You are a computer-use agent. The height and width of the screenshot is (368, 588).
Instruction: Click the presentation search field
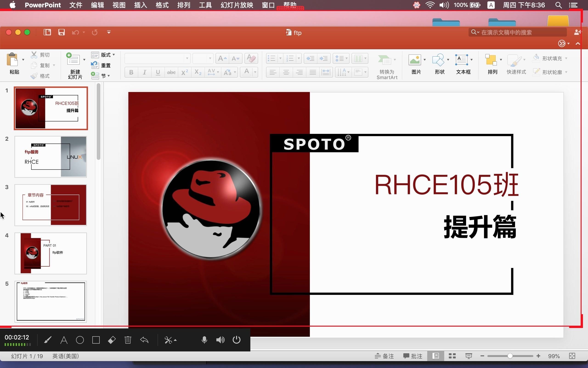[517, 32]
